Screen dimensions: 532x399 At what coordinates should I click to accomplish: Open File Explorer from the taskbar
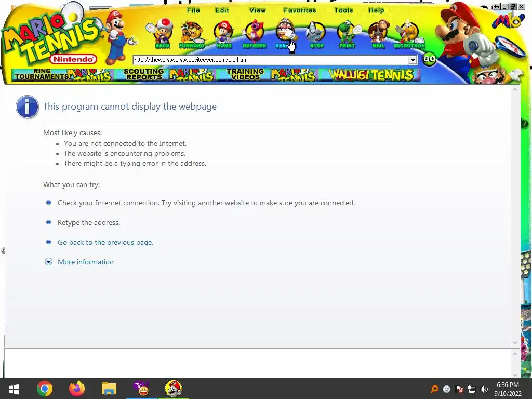coord(109,389)
